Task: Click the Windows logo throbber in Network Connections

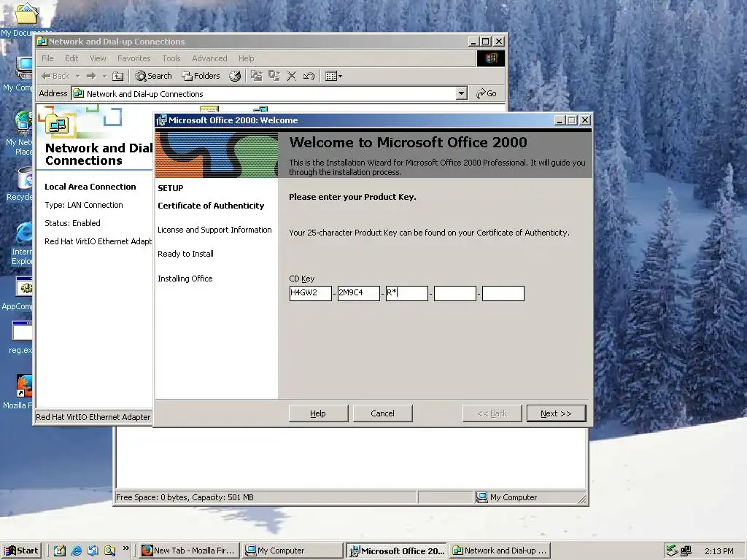Action: tap(491, 58)
